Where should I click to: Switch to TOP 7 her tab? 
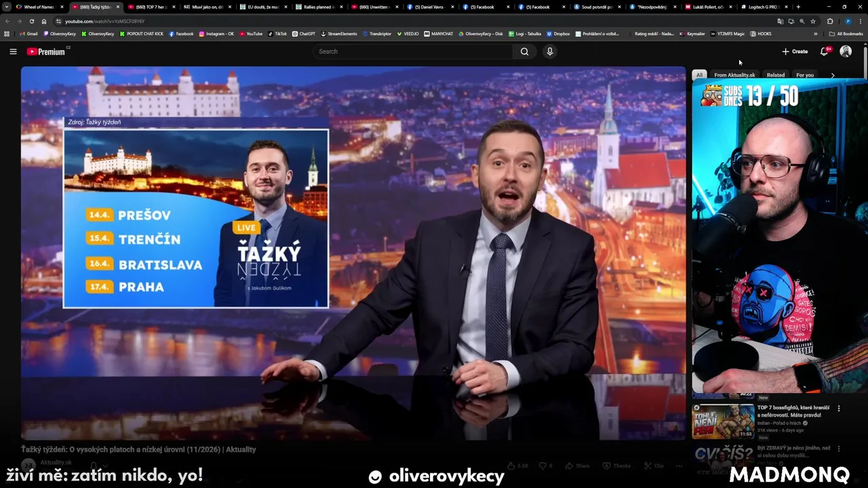(x=151, y=7)
